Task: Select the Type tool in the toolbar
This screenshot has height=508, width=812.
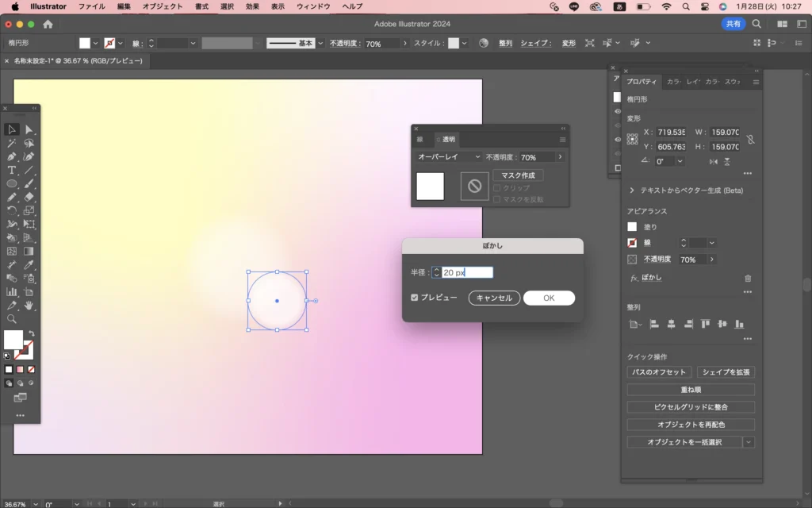Action: (12, 170)
